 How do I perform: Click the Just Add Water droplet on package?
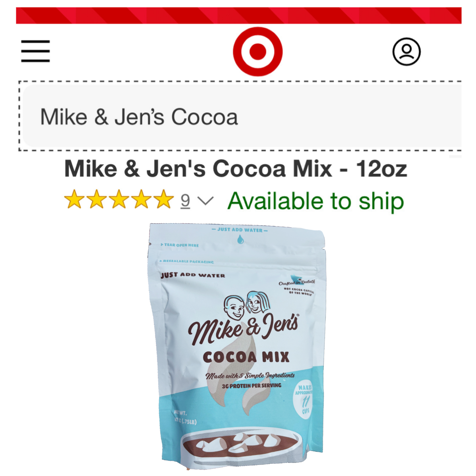click(240, 239)
